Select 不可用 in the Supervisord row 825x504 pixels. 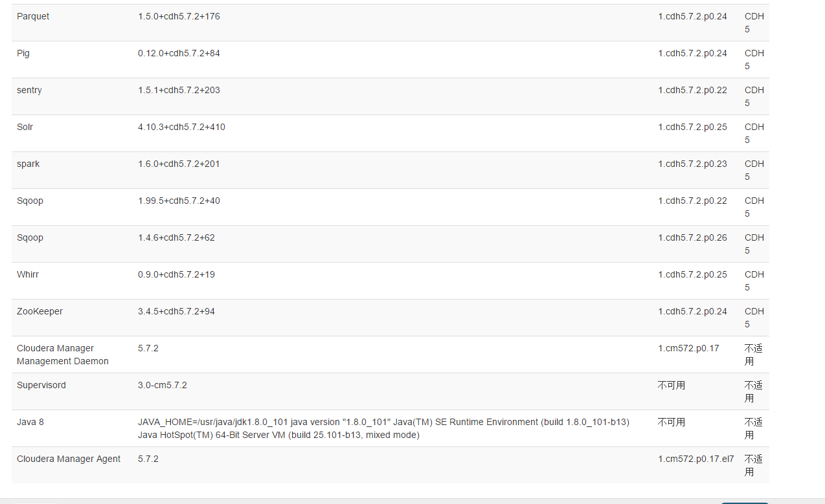tap(672, 385)
